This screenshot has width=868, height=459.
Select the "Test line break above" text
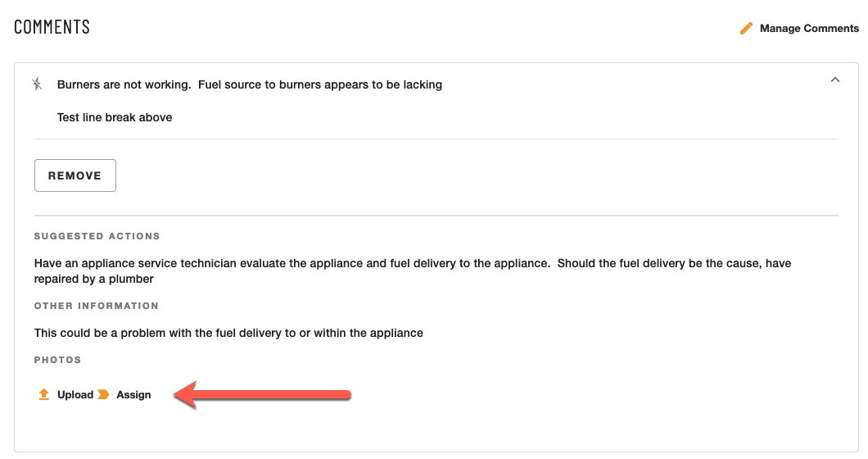(x=115, y=117)
